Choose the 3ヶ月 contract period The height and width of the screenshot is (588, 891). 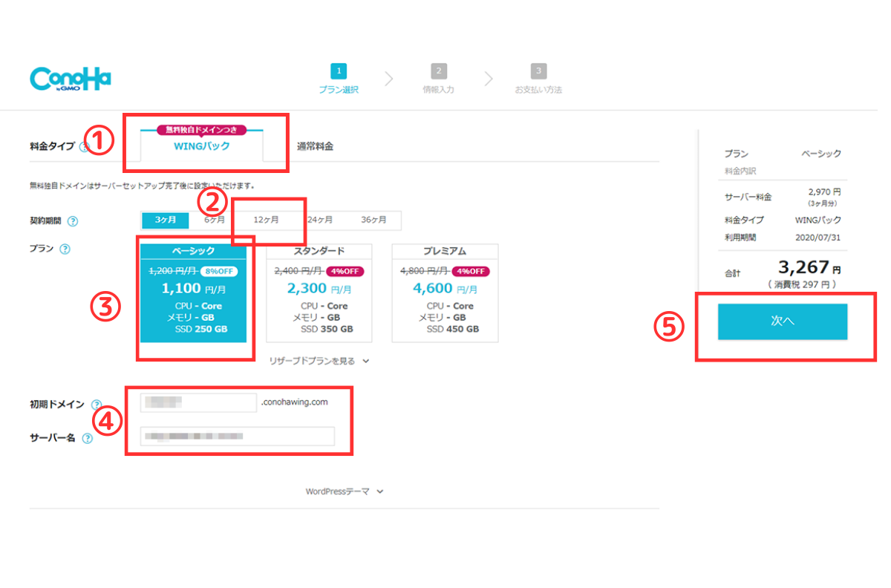[x=166, y=220]
